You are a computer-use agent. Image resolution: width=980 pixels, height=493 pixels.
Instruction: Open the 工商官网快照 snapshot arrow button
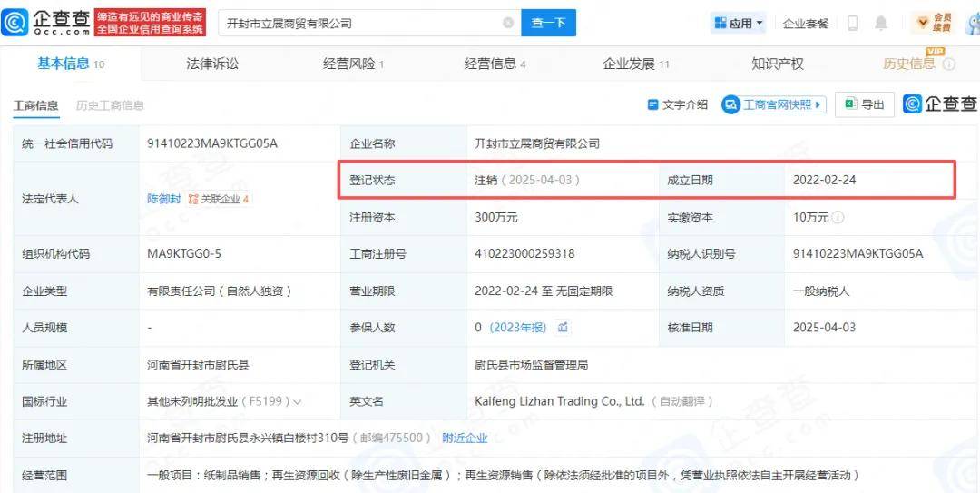[x=773, y=105]
